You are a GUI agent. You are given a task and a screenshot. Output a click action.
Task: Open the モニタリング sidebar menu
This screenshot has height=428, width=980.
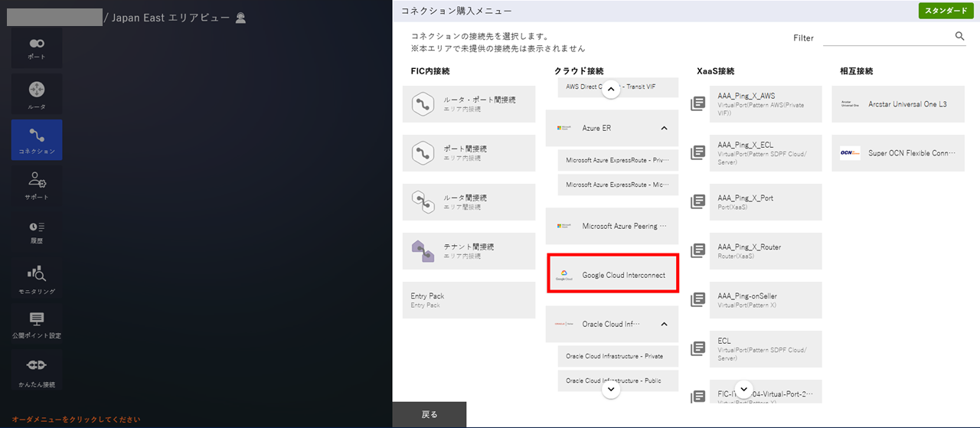pos(37,279)
